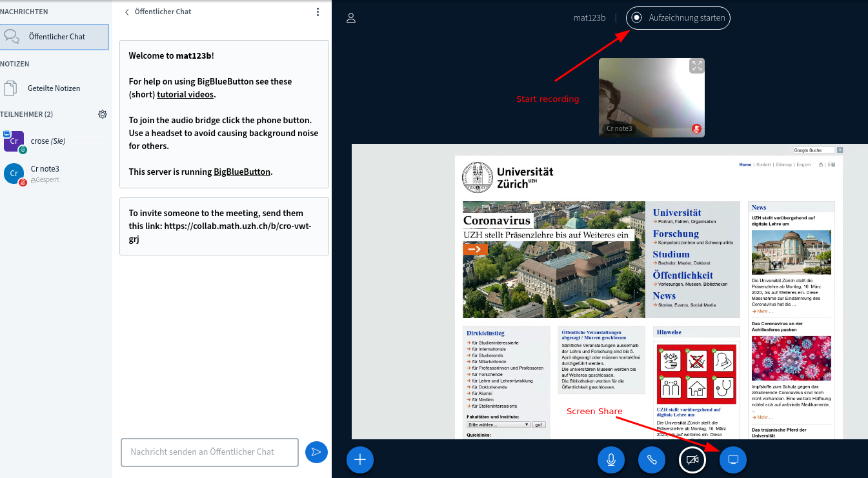The image size is (868, 478).
Task: Open participants settings gear icon
Action: click(103, 114)
